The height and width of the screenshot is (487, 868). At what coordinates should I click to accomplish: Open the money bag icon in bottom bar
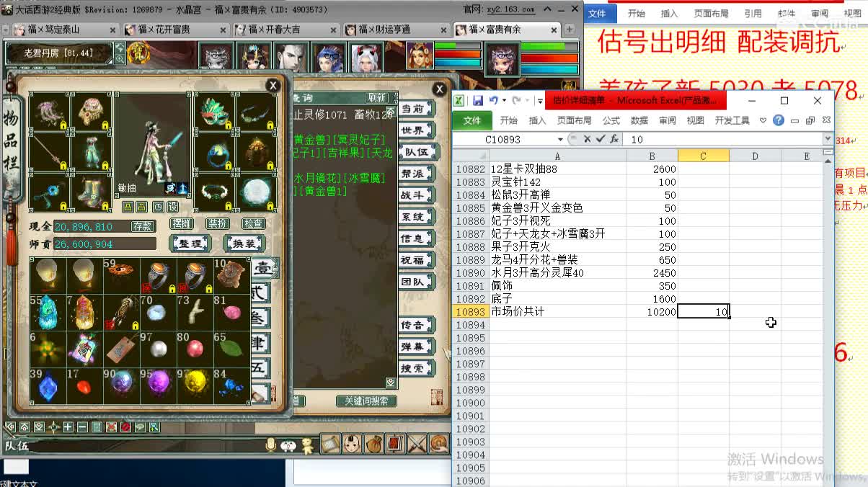(373, 444)
